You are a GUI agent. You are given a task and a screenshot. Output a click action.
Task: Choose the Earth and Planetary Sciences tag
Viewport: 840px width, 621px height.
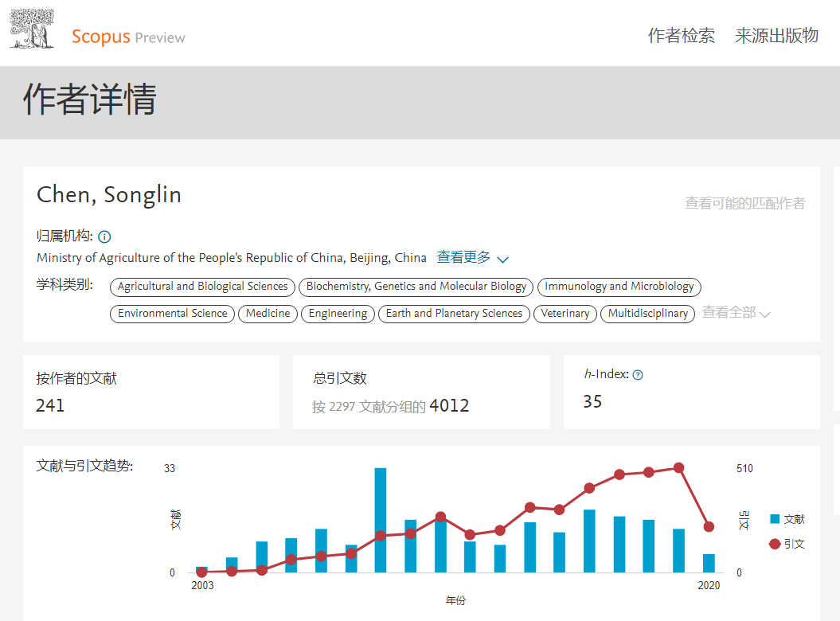click(454, 314)
